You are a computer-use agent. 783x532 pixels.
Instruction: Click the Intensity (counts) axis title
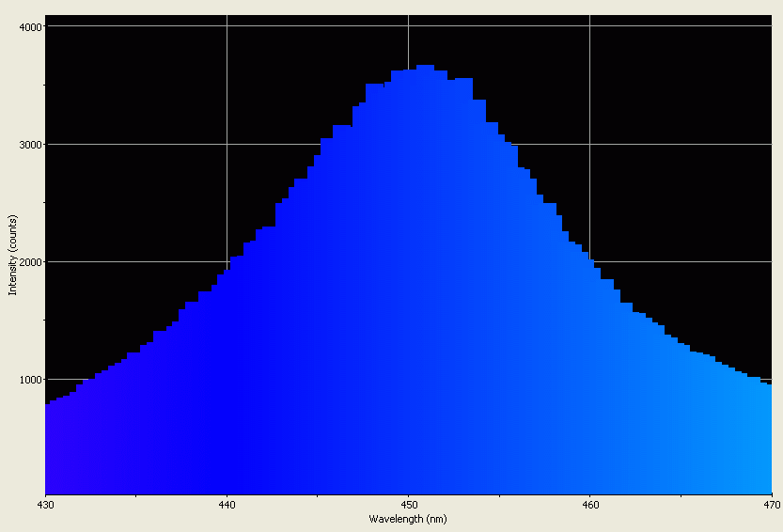coord(12,256)
